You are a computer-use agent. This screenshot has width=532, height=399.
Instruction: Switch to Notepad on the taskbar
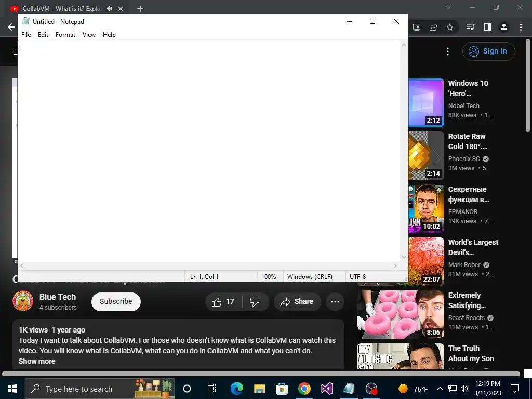[x=349, y=389]
